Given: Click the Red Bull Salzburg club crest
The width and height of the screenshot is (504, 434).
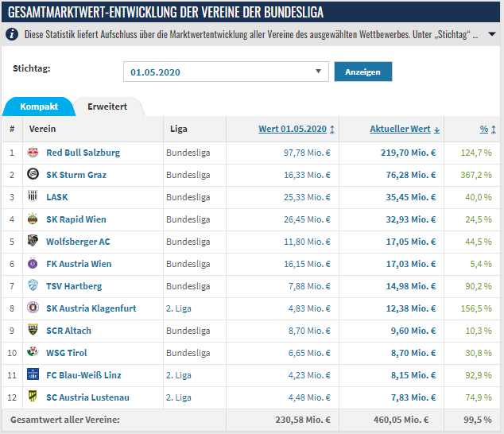Looking at the screenshot, I should pos(33,152).
